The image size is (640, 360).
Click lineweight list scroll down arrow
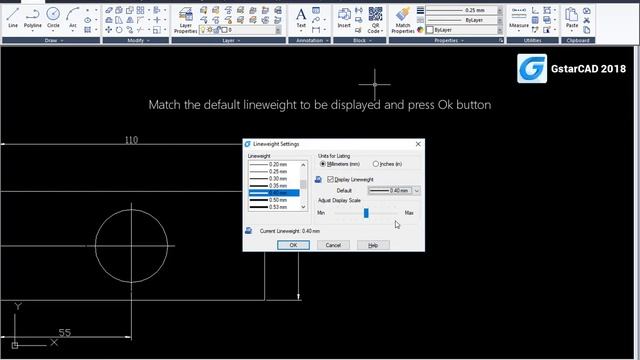pyautogui.click(x=303, y=207)
